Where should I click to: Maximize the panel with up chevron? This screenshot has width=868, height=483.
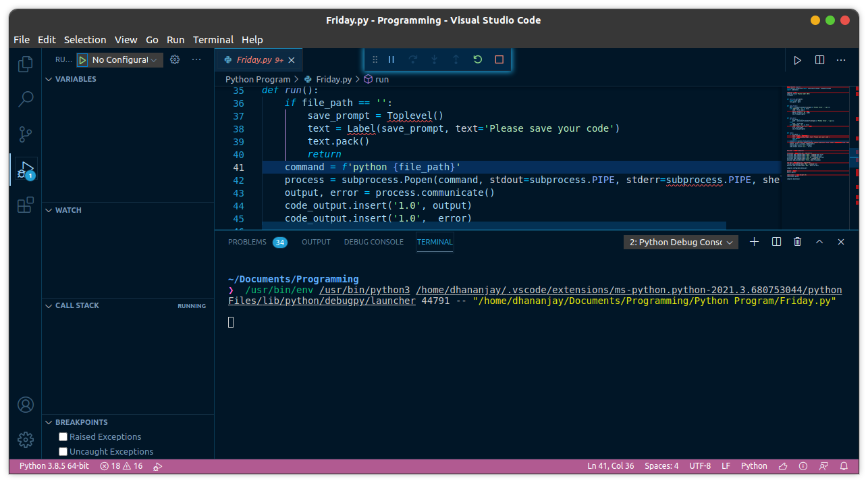click(819, 242)
